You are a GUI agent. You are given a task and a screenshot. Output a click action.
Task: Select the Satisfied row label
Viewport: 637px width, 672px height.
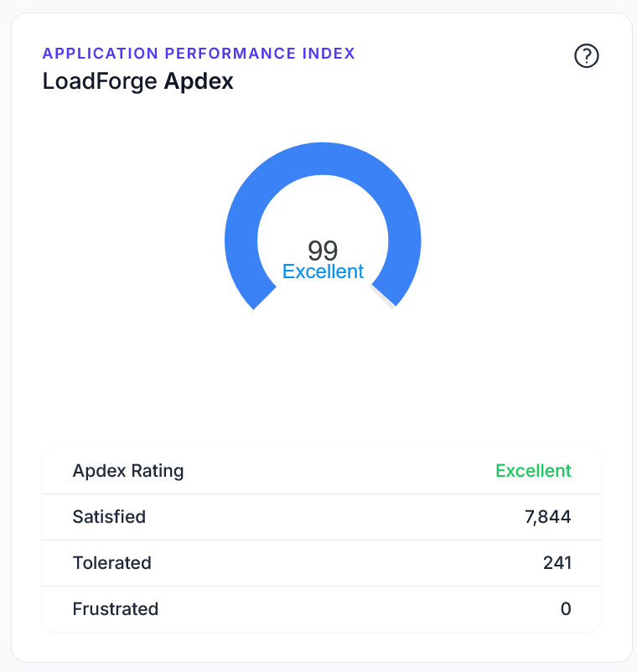[109, 516]
